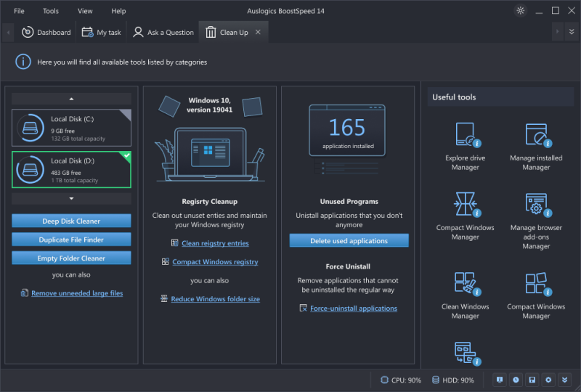Click the Remove unneeded large files icon
Screen dimensions: 581x392
pyautogui.click(x=25, y=293)
